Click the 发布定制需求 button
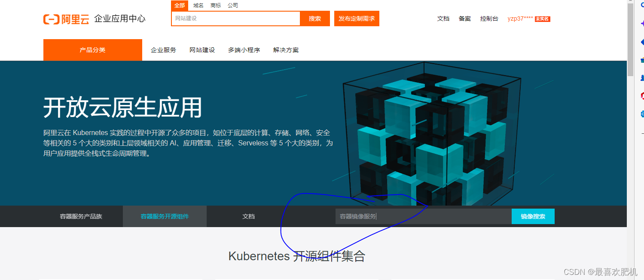The height and width of the screenshot is (280, 644). [x=357, y=18]
